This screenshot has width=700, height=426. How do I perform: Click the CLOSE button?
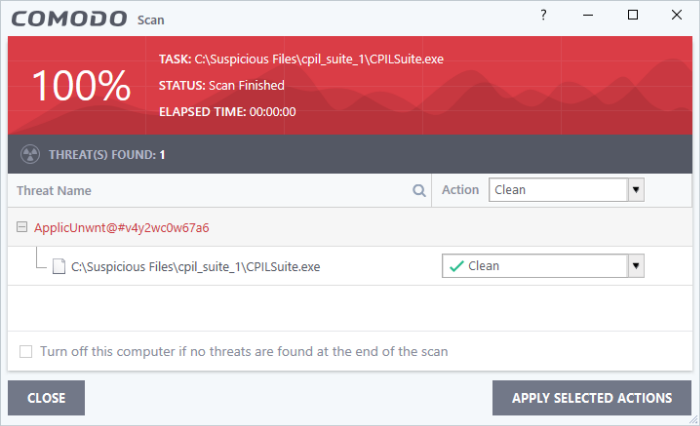(x=46, y=398)
